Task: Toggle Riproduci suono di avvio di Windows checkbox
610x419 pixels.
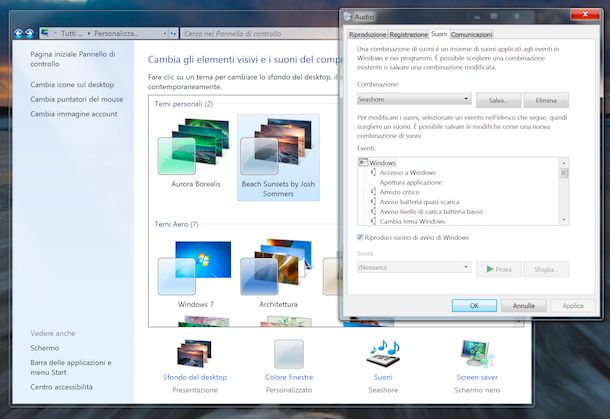Action: tap(360, 237)
